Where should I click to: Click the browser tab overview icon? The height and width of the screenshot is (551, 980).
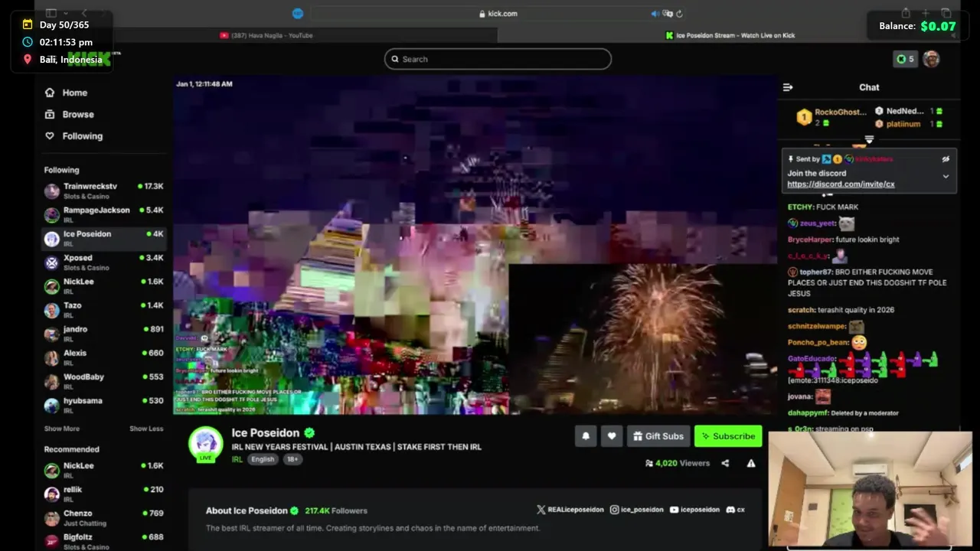pos(946,13)
